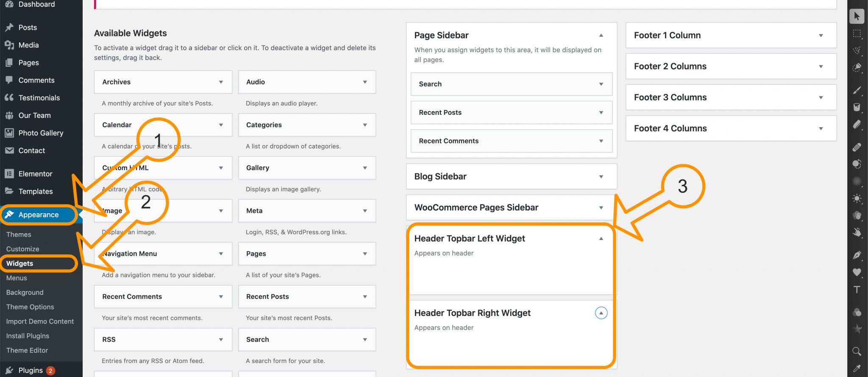Screen dimensions: 868x377
Task: Open the Widgets menu under Appearance
Action: coord(19,263)
